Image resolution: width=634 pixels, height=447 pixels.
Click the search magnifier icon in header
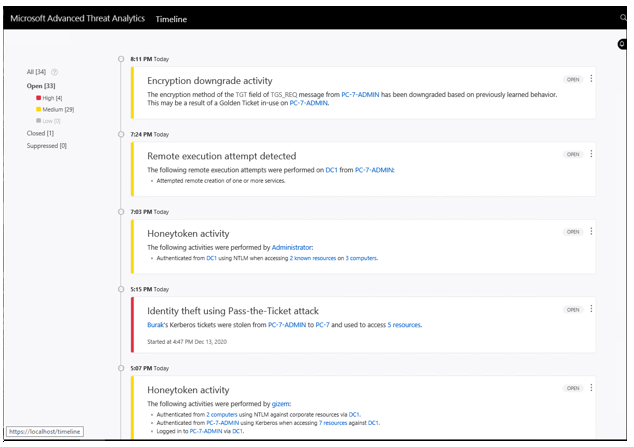coord(623,18)
